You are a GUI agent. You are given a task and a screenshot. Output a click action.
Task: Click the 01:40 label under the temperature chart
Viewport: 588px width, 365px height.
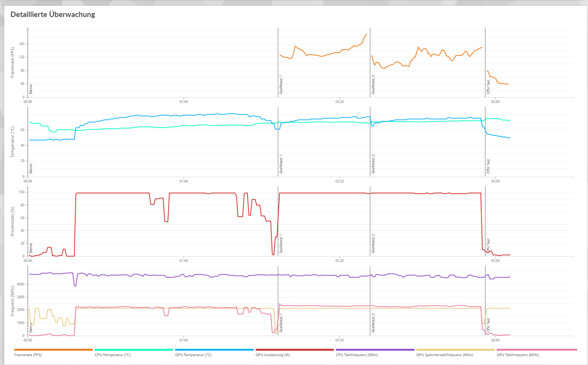(184, 181)
